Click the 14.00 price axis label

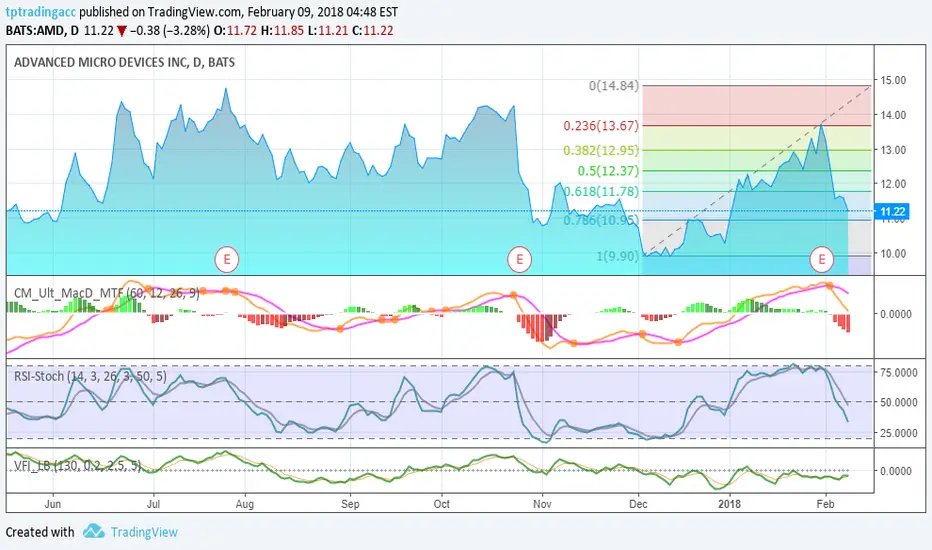(x=893, y=115)
